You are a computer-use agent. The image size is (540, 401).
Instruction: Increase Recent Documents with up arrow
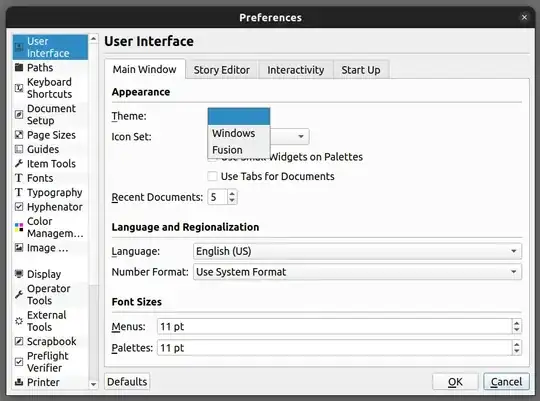[232, 194]
